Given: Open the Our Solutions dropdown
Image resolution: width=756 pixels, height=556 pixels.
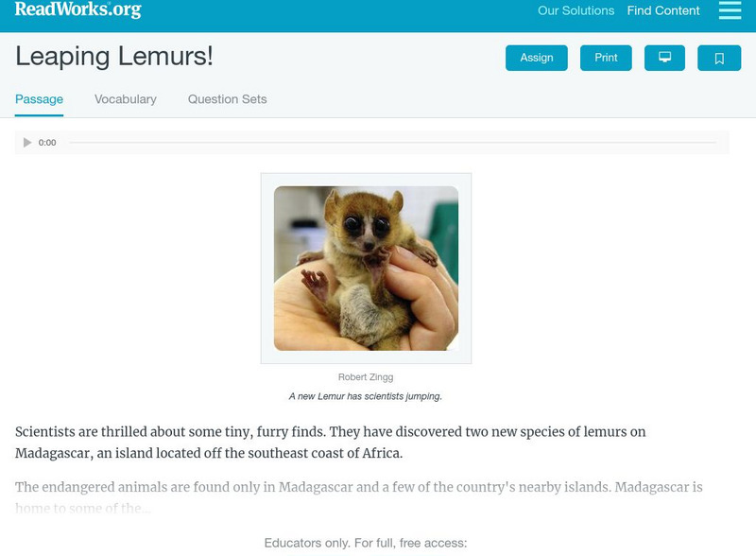Looking at the screenshot, I should click(577, 11).
